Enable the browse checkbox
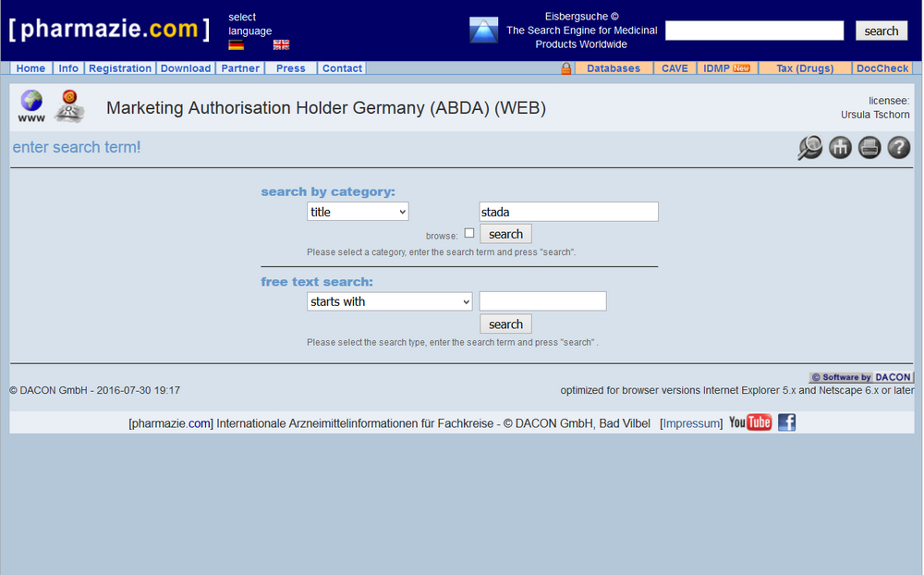This screenshot has height=575, width=924. coord(469,232)
